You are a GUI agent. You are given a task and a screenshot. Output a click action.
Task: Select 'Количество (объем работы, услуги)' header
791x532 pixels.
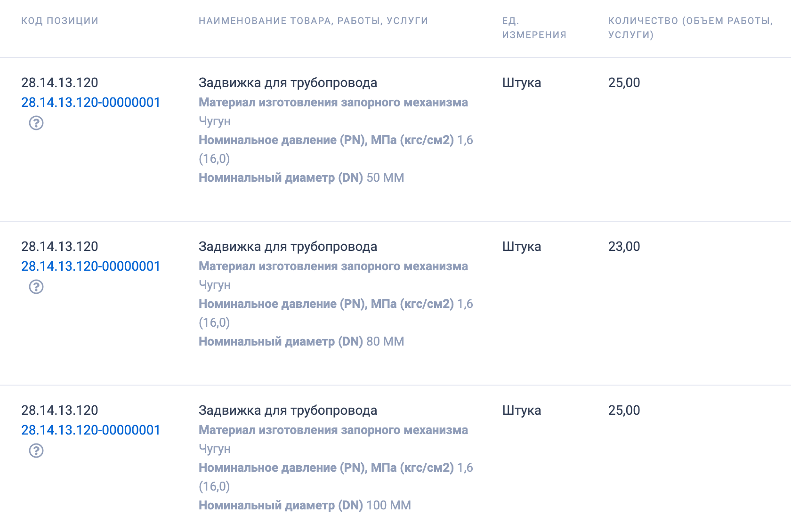(x=690, y=28)
